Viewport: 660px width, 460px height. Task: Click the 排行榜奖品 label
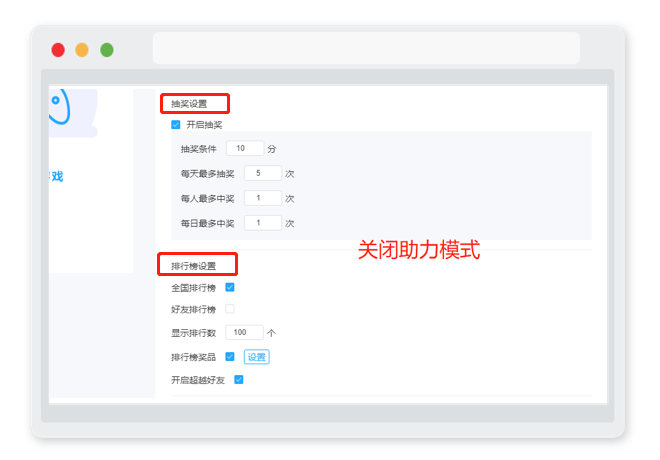click(194, 357)
